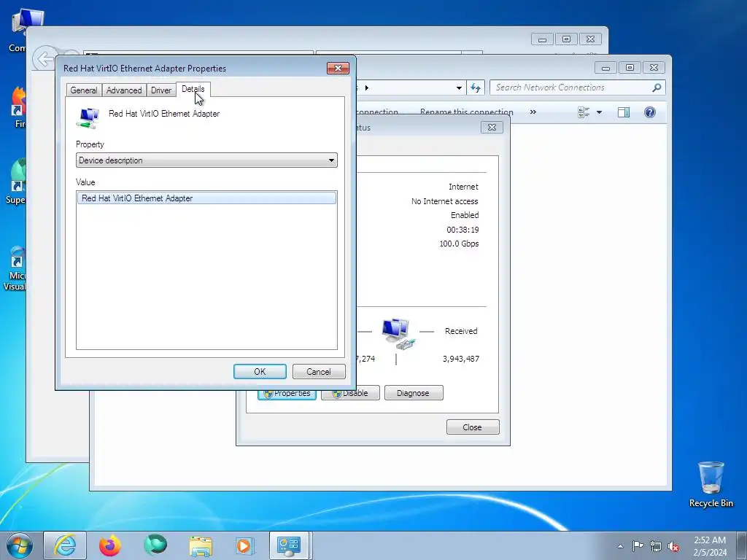Select the Firefox desktop shortcut
The height and width of the screenshot is (560, 747).
point(18,108)
